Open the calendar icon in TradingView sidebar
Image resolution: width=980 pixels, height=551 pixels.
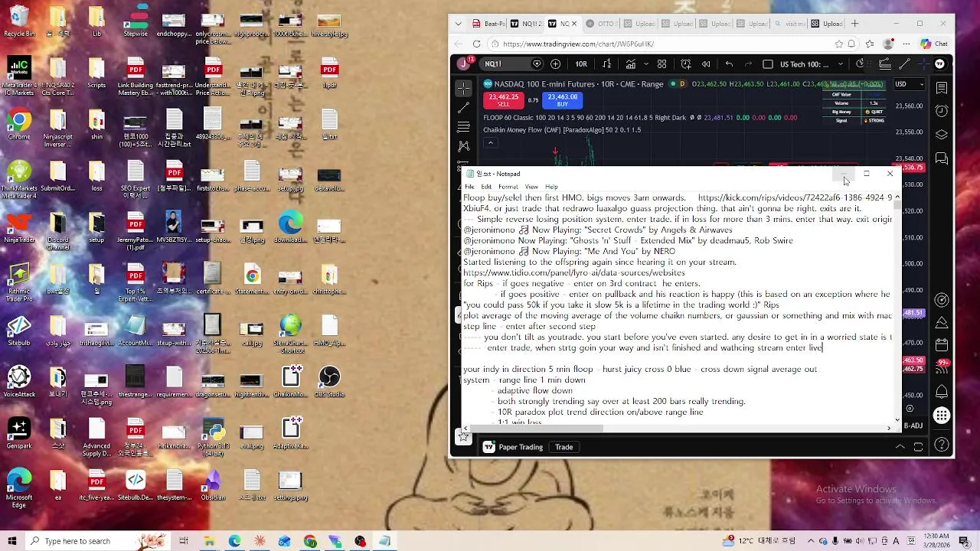tap(942, 345)
